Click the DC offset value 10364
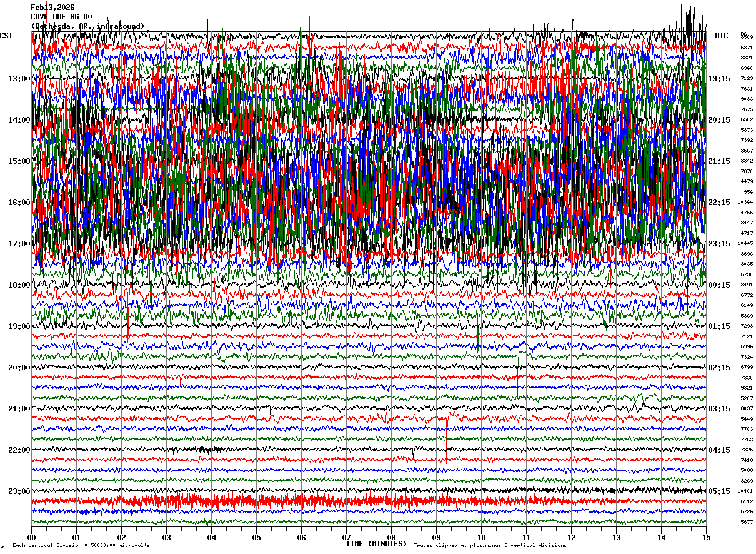This screenshot has height=554, width=756. point(745,202)
